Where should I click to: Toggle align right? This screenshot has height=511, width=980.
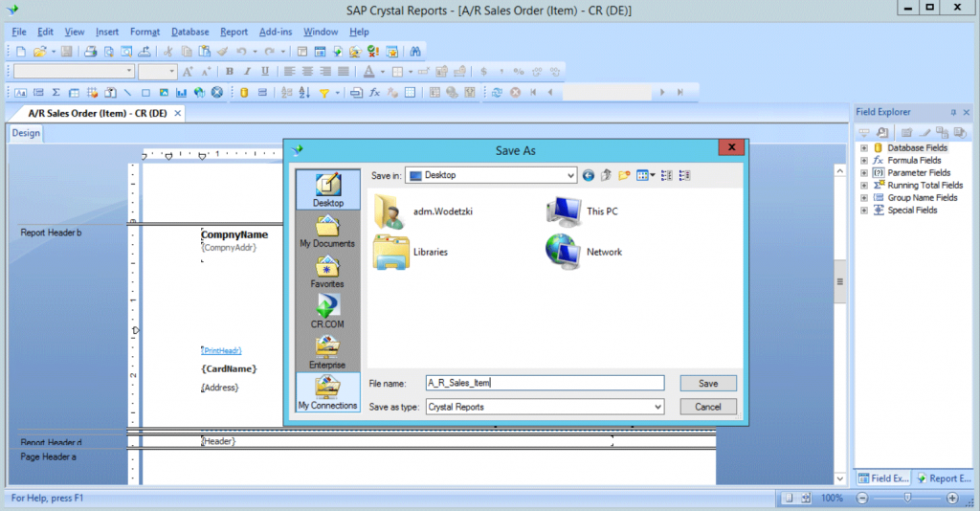[x=325, y=72]
